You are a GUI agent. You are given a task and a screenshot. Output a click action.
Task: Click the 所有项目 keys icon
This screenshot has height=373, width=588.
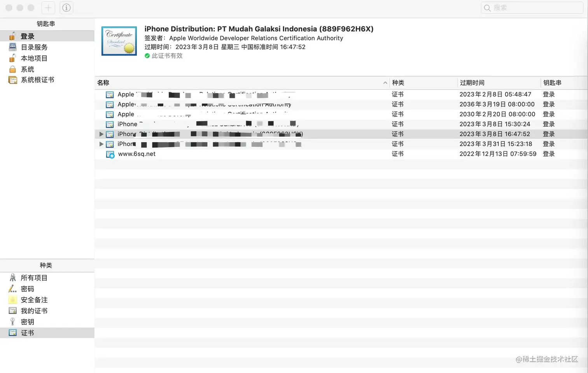(12, 277)
